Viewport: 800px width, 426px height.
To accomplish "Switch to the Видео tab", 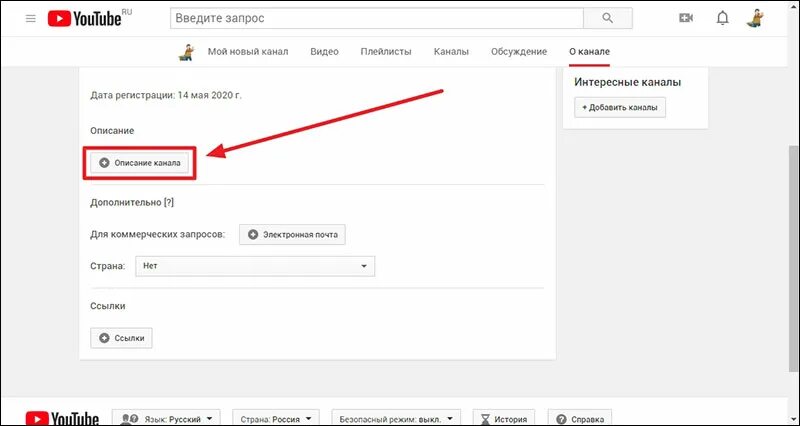I will point(324,52).
